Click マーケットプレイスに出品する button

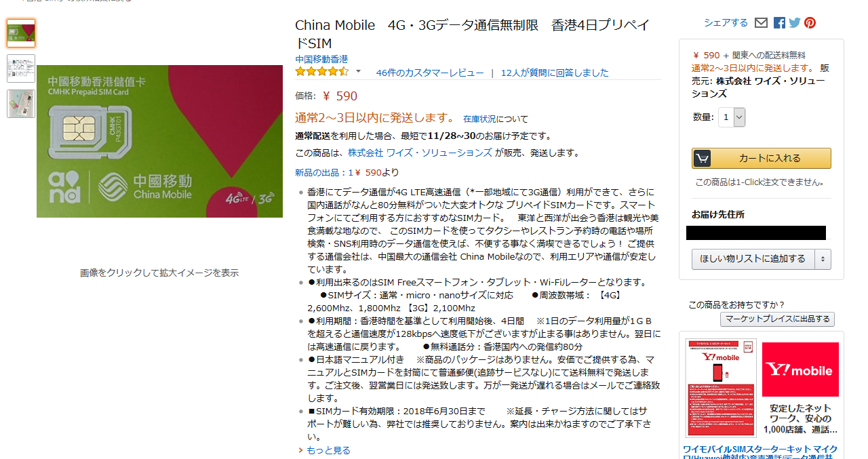(x=777, y=319)
